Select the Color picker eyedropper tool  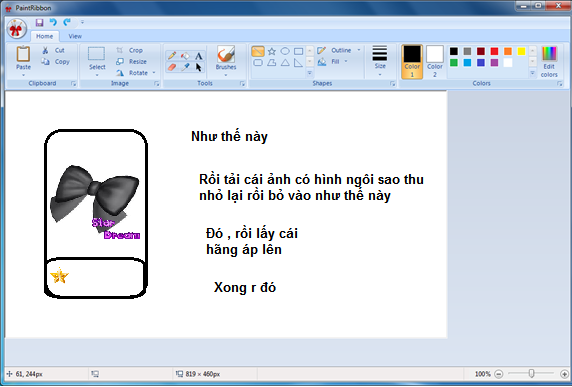click(x=185, y=67)
